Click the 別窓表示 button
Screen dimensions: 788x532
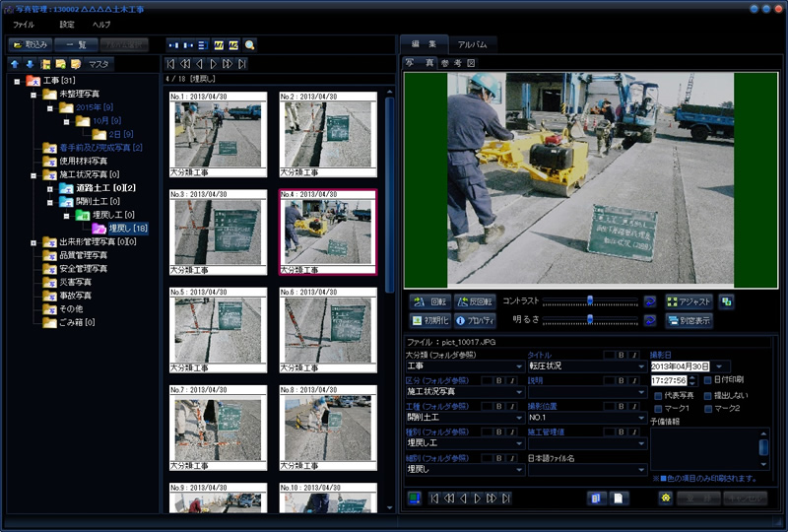click(x=689, y=320)
